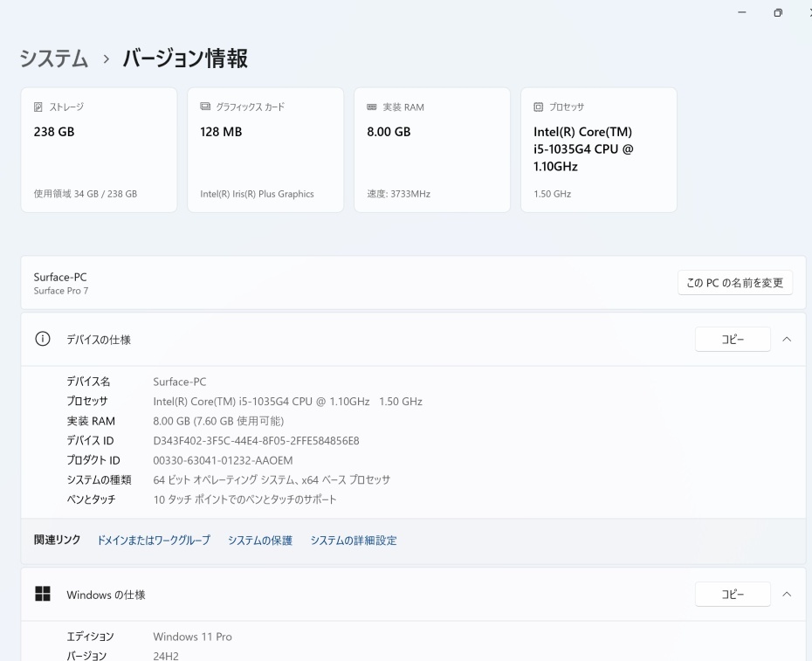Click the graphics card icon
812x661 pixels.
coord(205,107)
